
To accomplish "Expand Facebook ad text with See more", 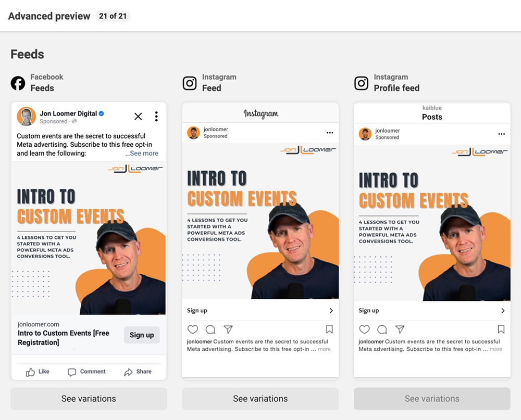I will [x=142, y=154].
